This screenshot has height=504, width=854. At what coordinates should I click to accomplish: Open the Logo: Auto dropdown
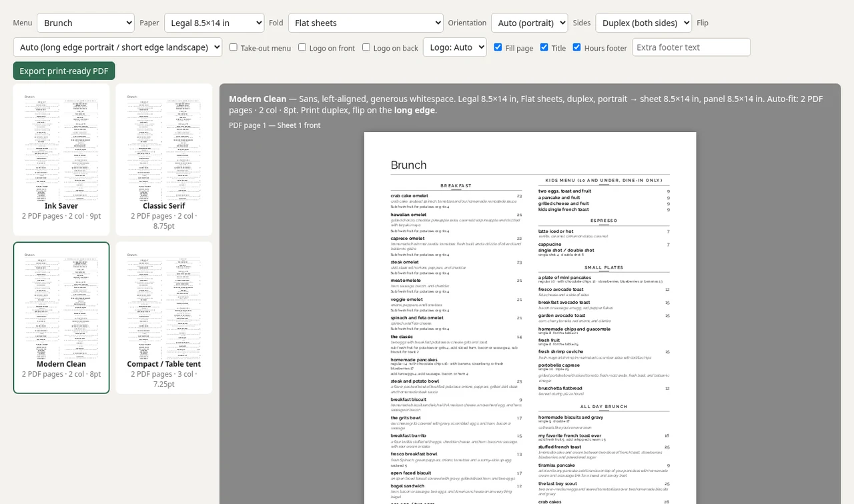454,47
